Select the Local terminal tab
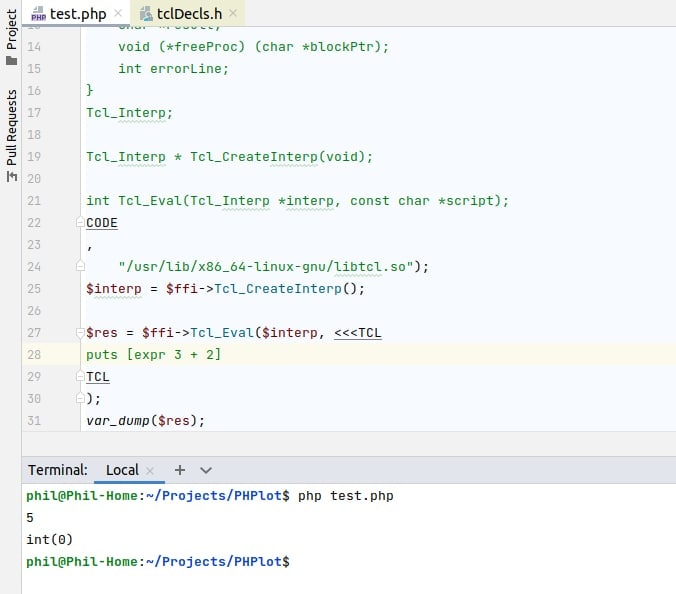 (122, 470)
